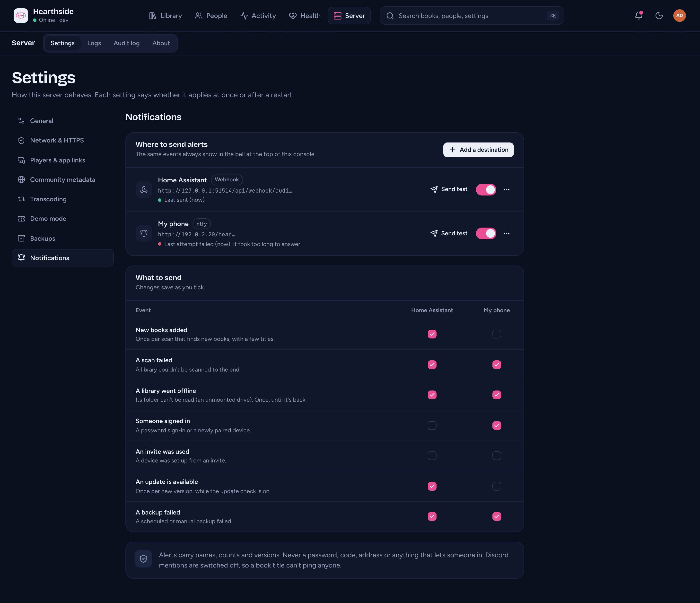Image resolution: width=700 pixels, height=603 pixels.
Task: Click the Home Assistant webhook icon
Action: (x=144, y=190)
